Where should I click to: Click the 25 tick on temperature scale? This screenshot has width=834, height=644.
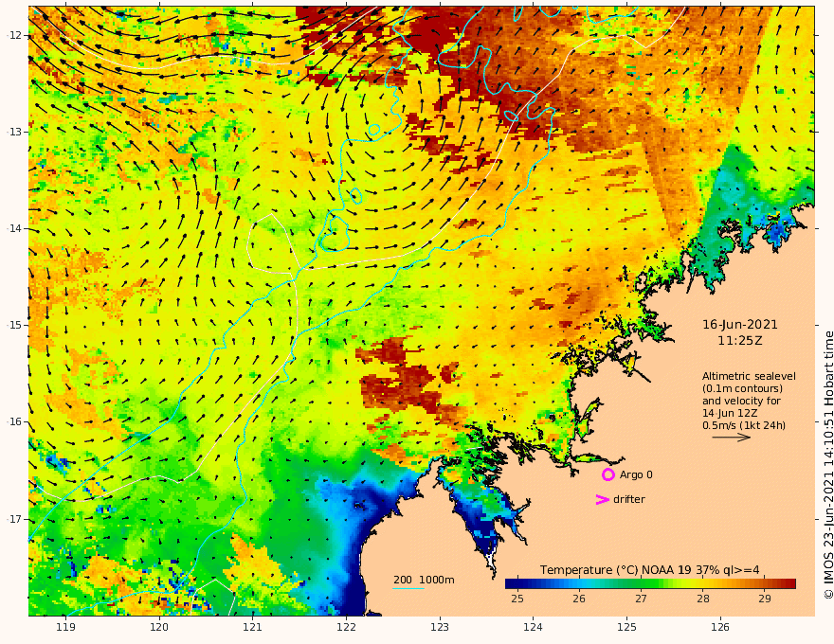(517, 599)
